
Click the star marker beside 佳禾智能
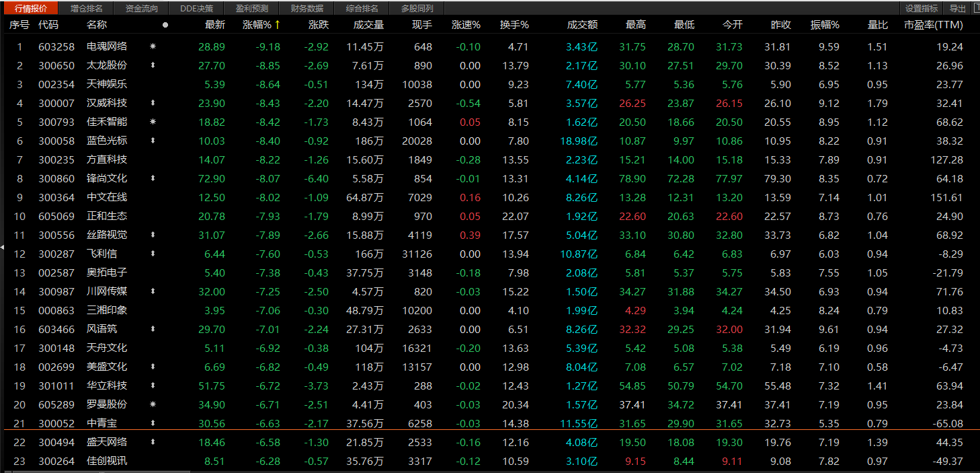point(153,122)
